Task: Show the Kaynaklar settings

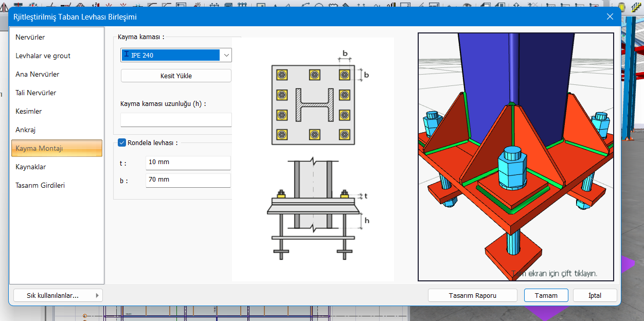Action: pyautogui.click(x=31, y=167)
